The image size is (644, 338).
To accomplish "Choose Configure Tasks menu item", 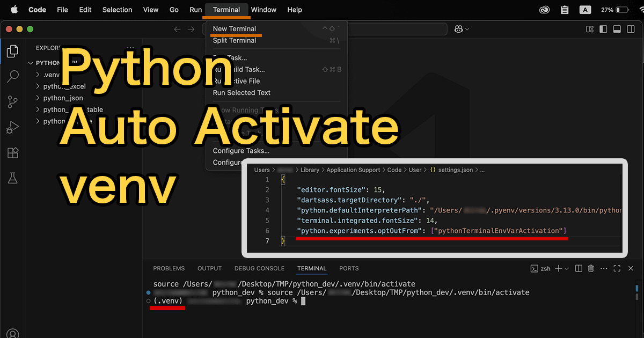I will pos(241,151).
